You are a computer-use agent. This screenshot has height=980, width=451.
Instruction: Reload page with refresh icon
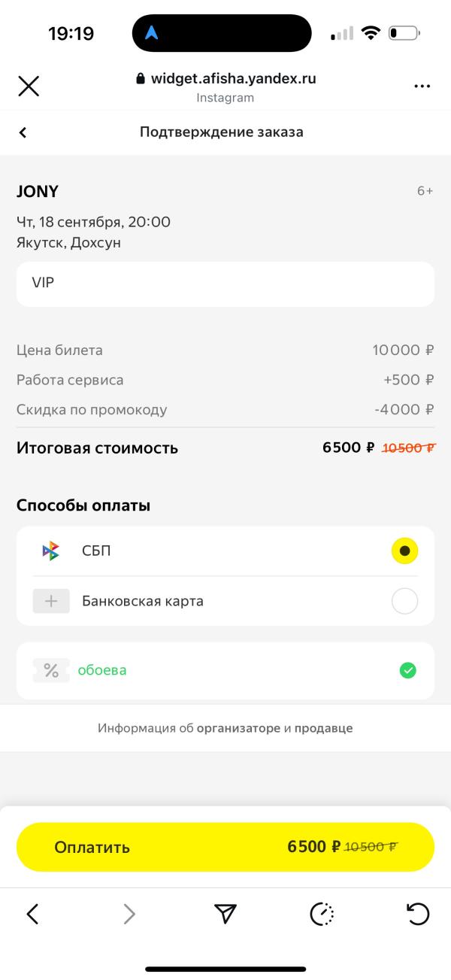pyautogui.click(x=418, y=914)
